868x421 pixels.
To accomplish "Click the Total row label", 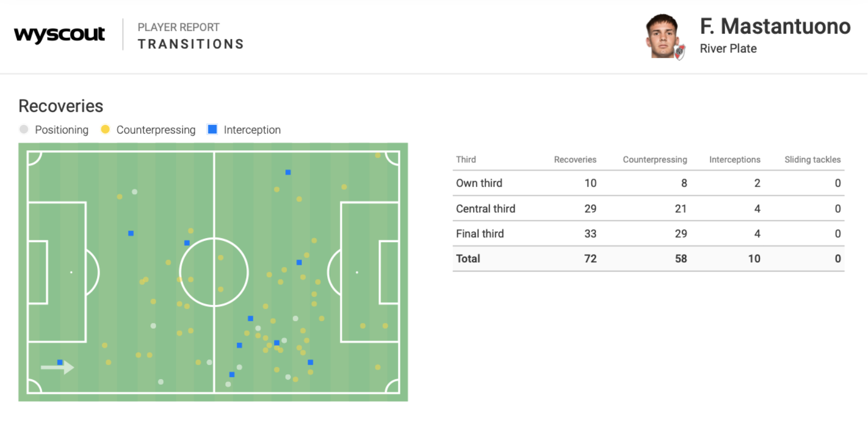I will pyautogui.click(x=468, y=259).
